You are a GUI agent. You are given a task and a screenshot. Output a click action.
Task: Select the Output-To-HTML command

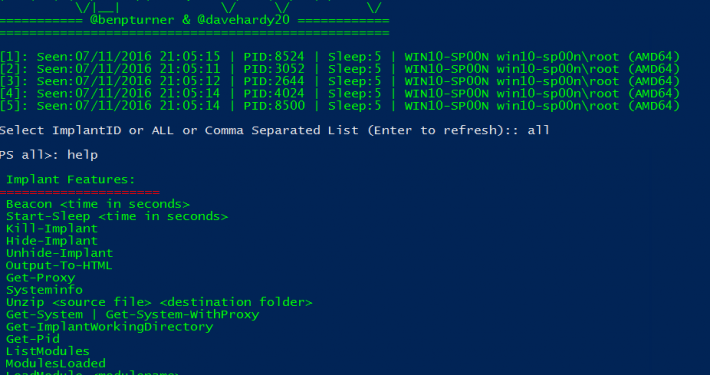pyautogui.click(x=59, y=265)
